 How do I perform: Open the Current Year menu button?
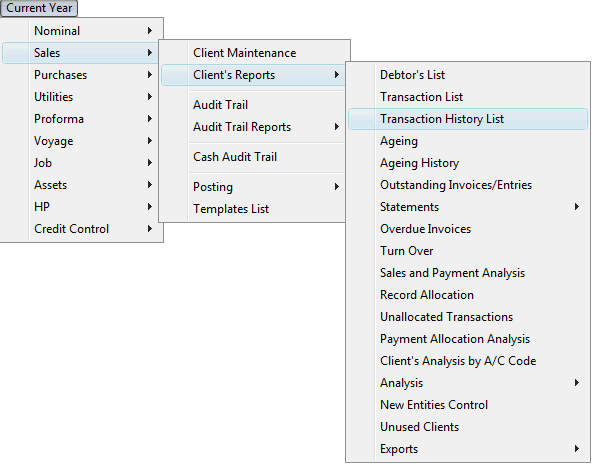39,8
